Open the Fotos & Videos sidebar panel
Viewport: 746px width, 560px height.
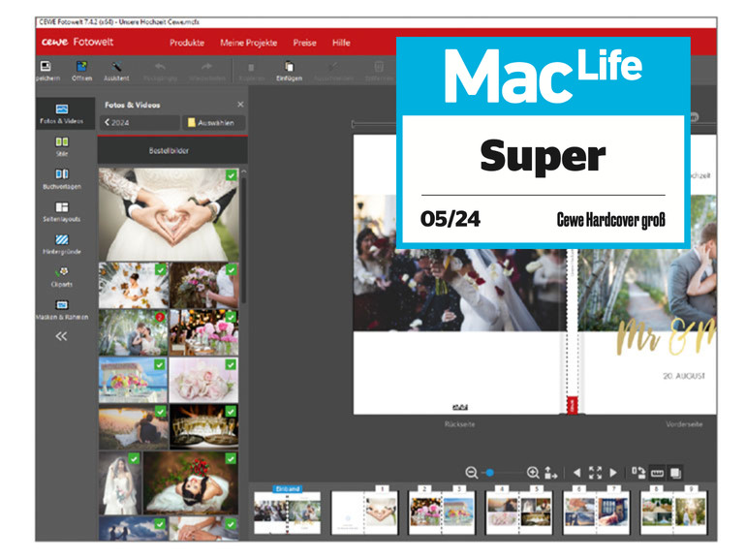click(x=62, y=113)
